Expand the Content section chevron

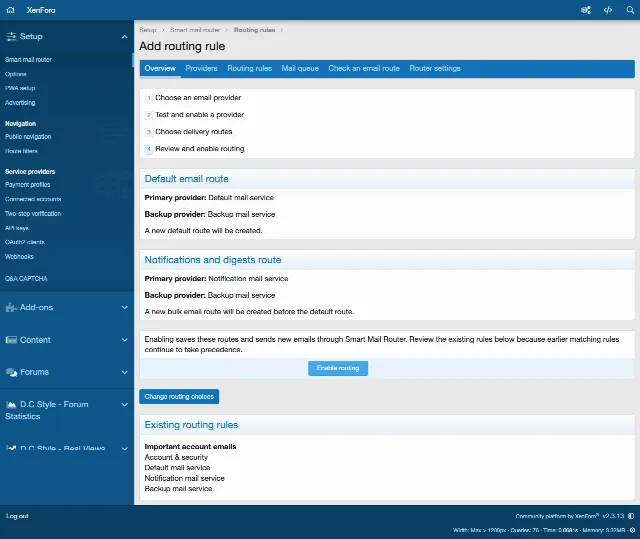coord(124,340)
